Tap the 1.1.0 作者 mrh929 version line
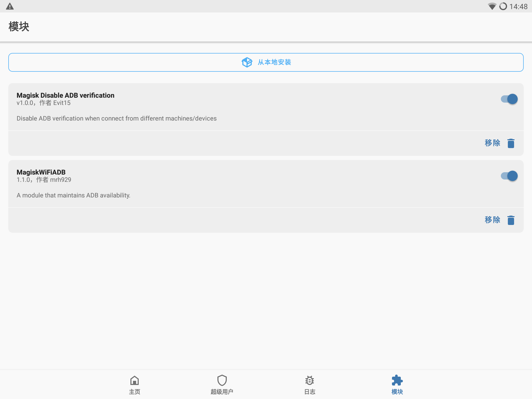The width and height of the screenshot is (532, 399). tap(44, 180)
